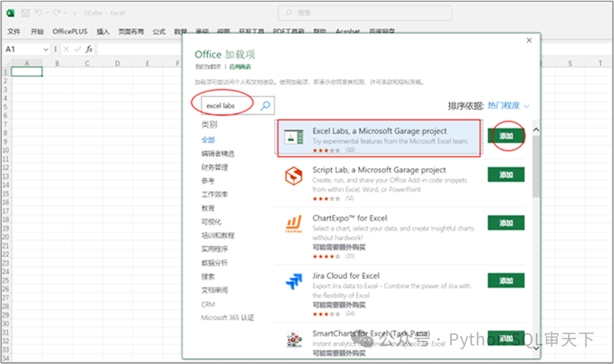This screenshot has height=364, width=614.
Task: Select the 实用程序 category
Action: 214,249
